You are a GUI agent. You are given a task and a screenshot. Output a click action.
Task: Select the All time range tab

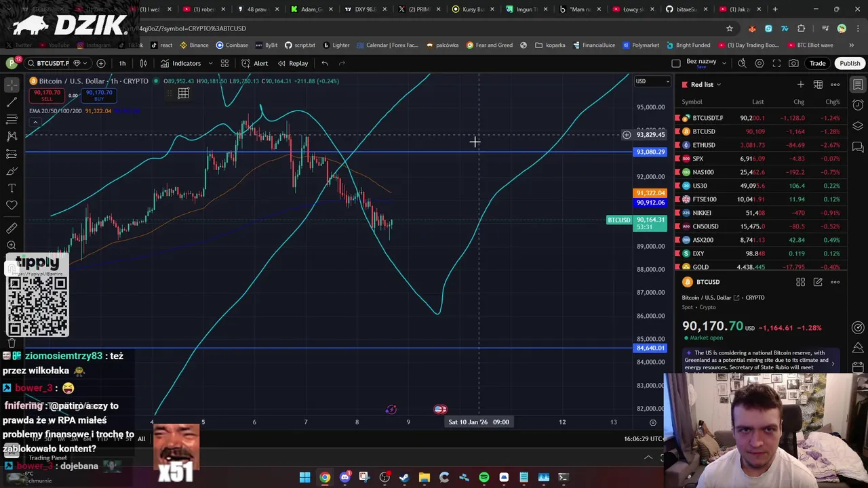click(x=141, y=439)
